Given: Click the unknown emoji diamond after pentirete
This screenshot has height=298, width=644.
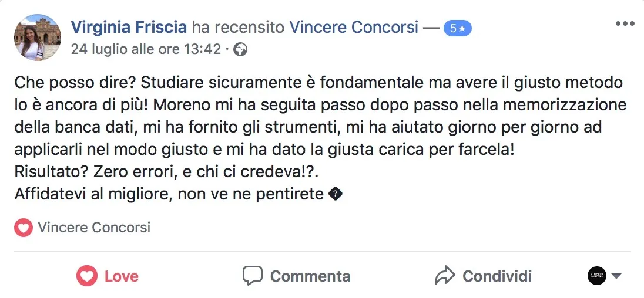Looking at the screenshot, I should click(x=335, y=194).
